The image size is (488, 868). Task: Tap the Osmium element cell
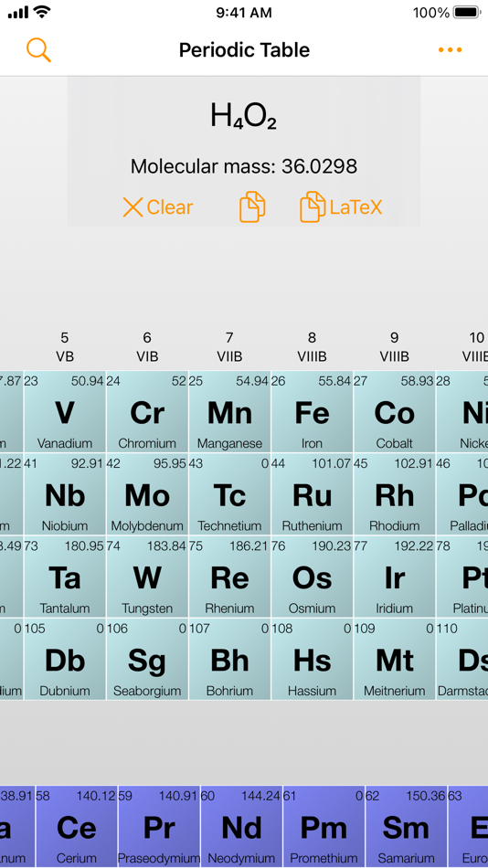point(312,577)
